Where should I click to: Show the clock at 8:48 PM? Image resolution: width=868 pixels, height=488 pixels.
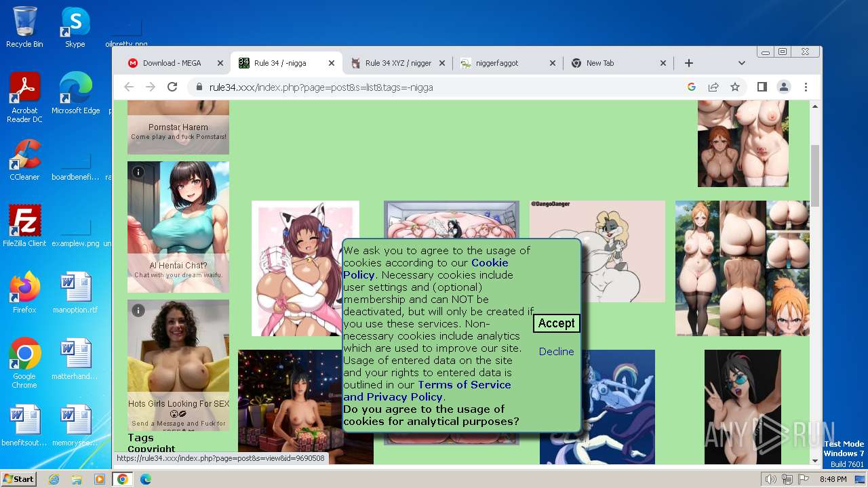click(833, 479)
